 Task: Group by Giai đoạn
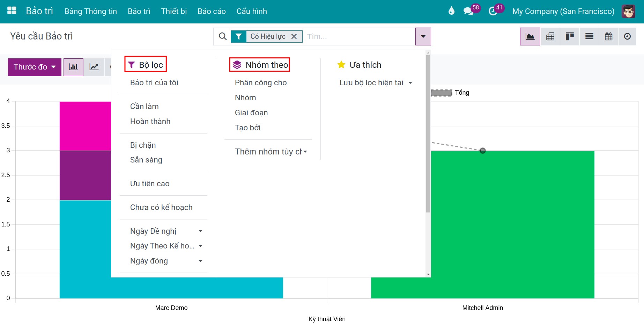click(x=251, y=113)
